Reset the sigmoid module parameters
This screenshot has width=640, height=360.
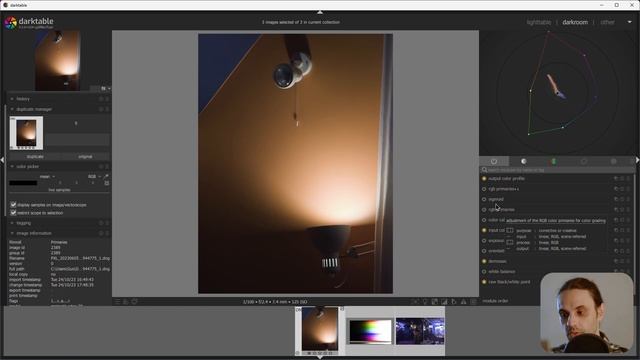(622, 199)
